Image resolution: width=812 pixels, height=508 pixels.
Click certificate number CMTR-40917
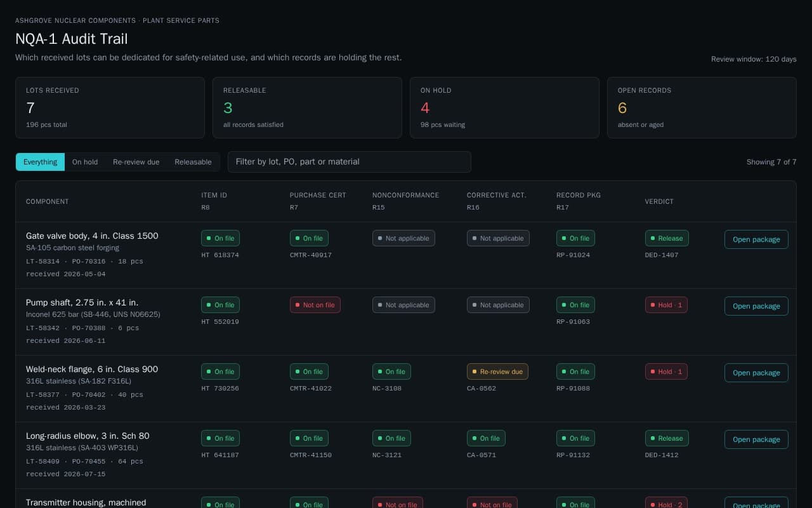click(311, 255)
